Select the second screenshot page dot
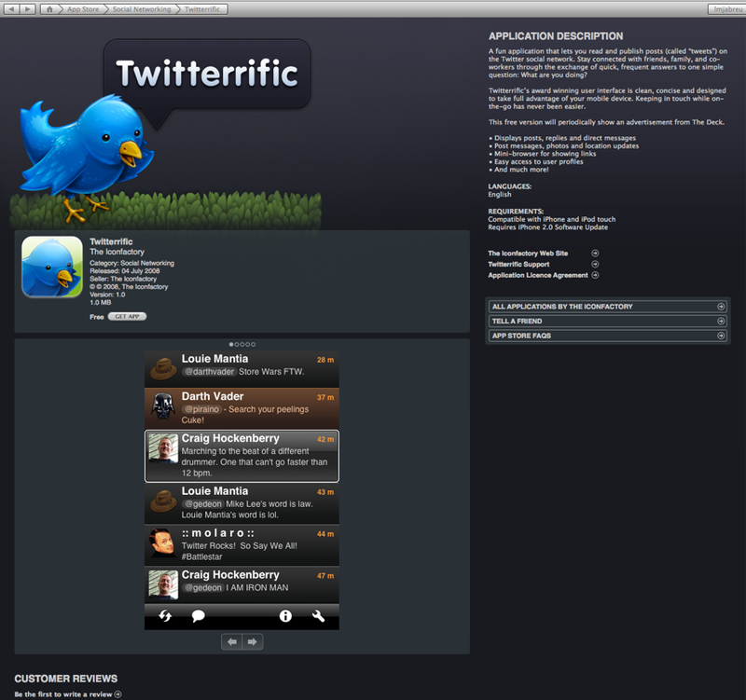This screenshot has width=746, height=700. click(x=237, y=344)
